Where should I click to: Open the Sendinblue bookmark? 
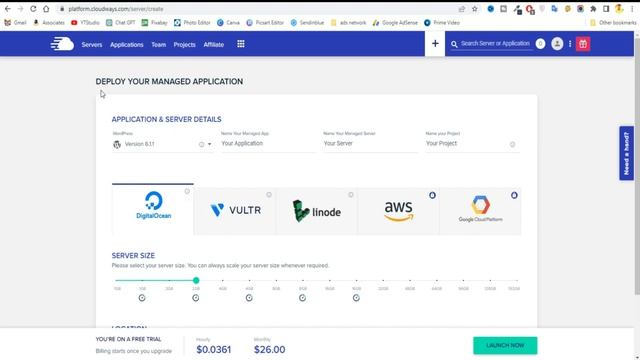point(307,22)
